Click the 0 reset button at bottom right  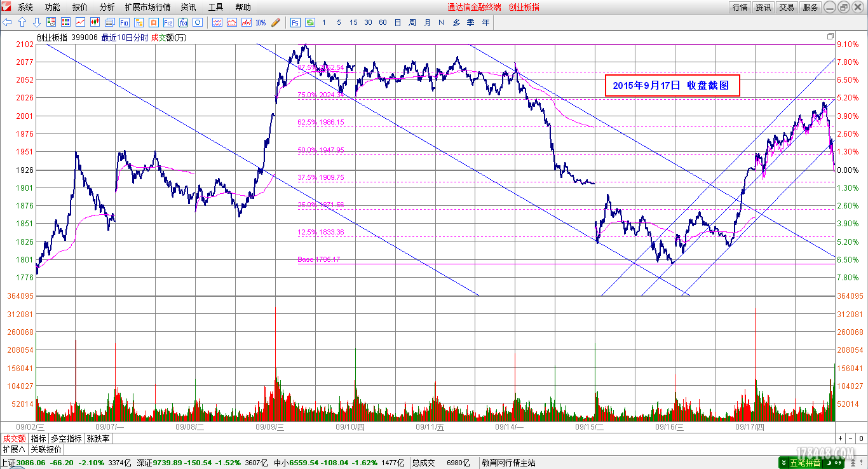pyautogui.click(x=861, y=438)
